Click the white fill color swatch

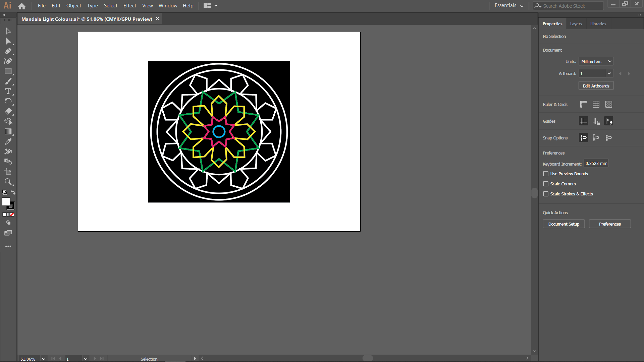click(x=7, y=201)
